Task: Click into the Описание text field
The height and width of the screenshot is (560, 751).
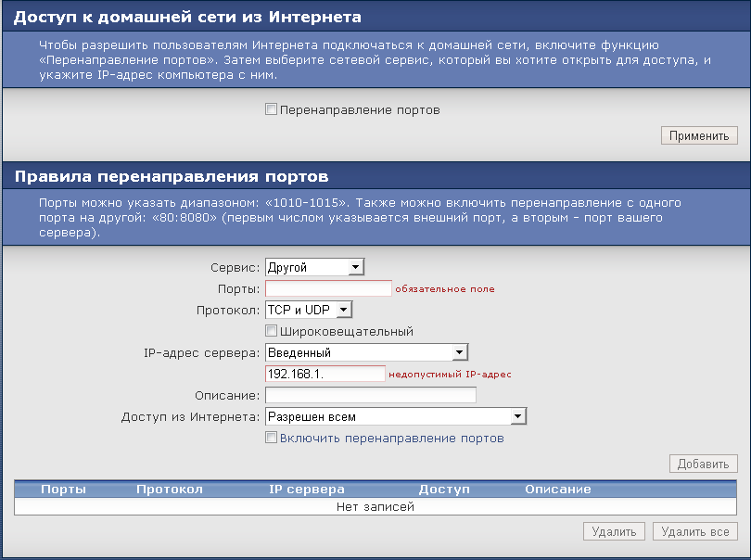Action: point(370,395)
